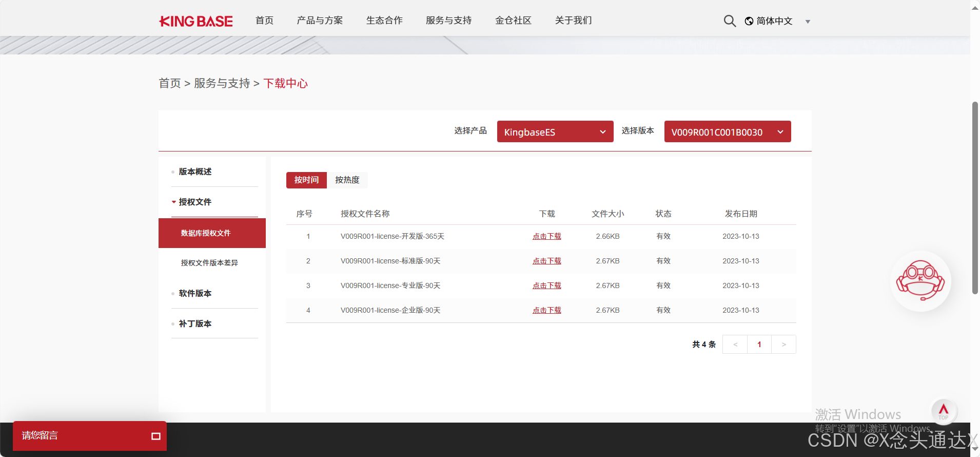This screenshot has width=980, height=457.
Task: Click the back-to-top arrow icon
Action: [944, 411]
